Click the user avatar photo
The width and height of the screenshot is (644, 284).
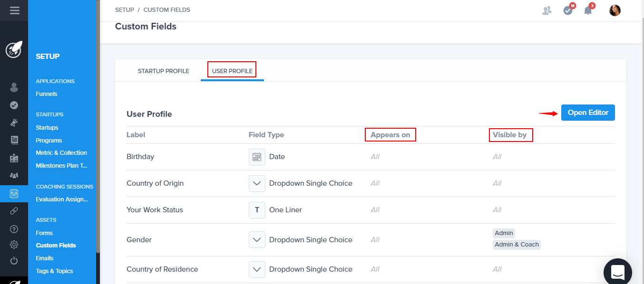(x=615, y=10)
